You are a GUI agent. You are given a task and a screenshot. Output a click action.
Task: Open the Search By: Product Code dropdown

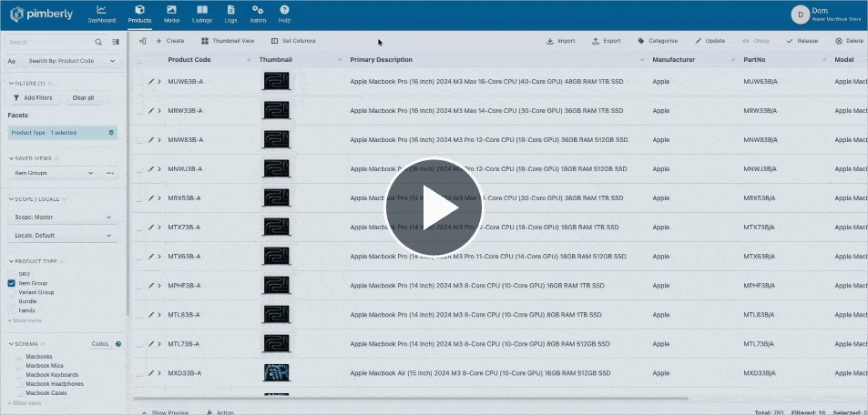coord(71,61)
